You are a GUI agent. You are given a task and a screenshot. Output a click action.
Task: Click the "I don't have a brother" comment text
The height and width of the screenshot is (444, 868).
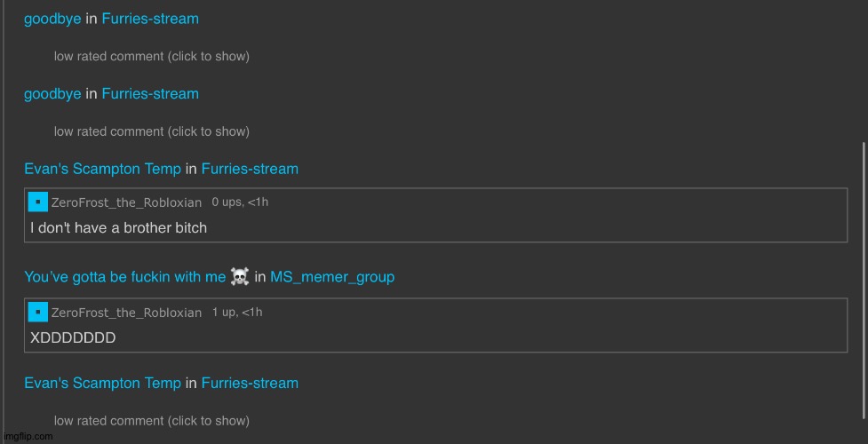point(118,227)
